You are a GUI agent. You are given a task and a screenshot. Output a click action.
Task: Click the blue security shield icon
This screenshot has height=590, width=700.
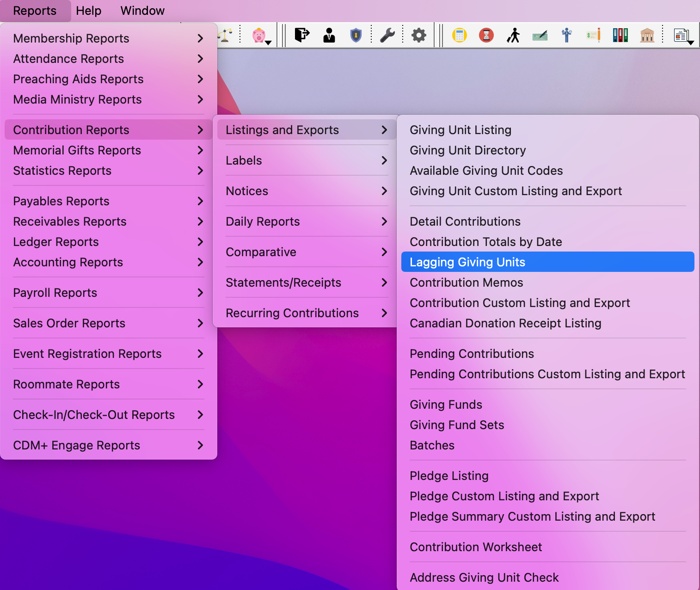pos(356,35)
